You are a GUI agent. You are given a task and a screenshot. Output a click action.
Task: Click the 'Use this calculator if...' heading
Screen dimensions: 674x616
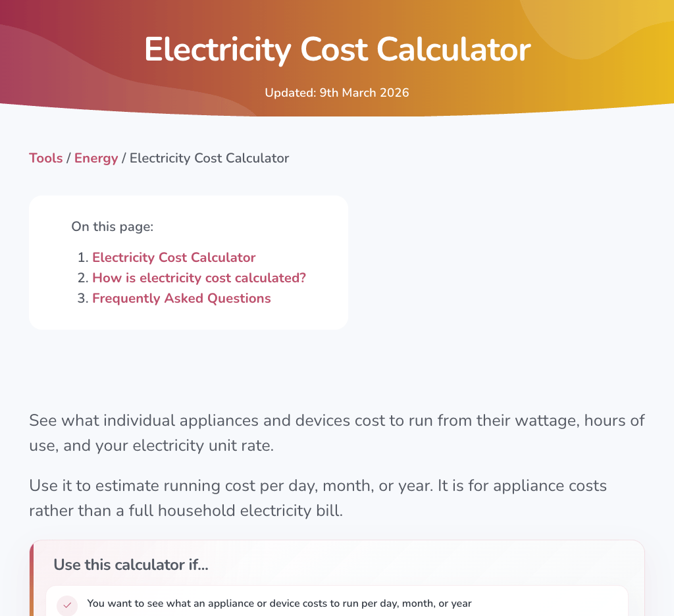pos(130,565)
